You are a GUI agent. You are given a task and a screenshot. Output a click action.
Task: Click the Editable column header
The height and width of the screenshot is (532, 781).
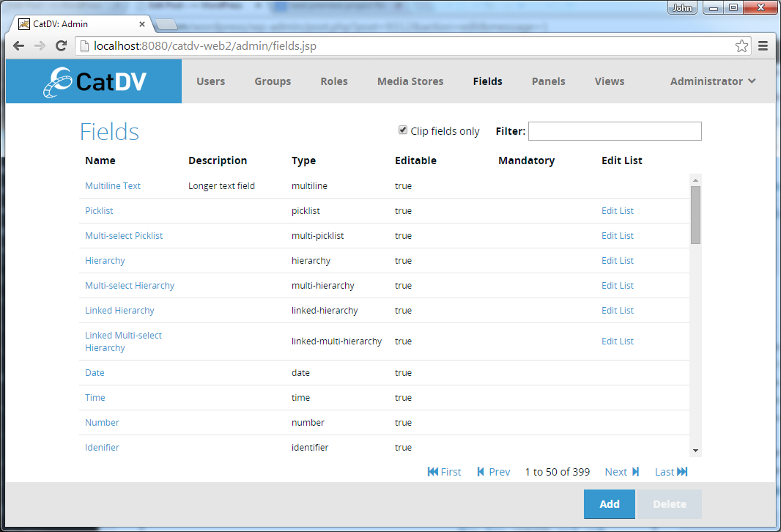415,160
